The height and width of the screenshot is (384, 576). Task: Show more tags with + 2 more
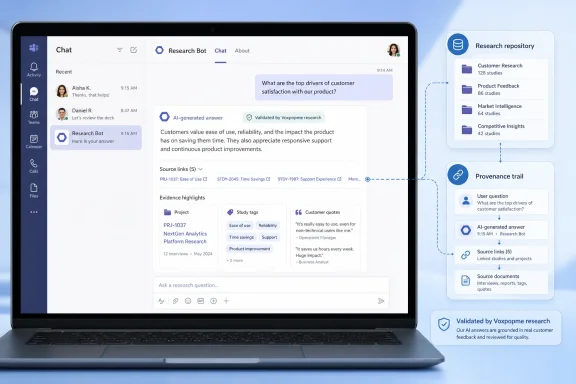tap(235, 260)
